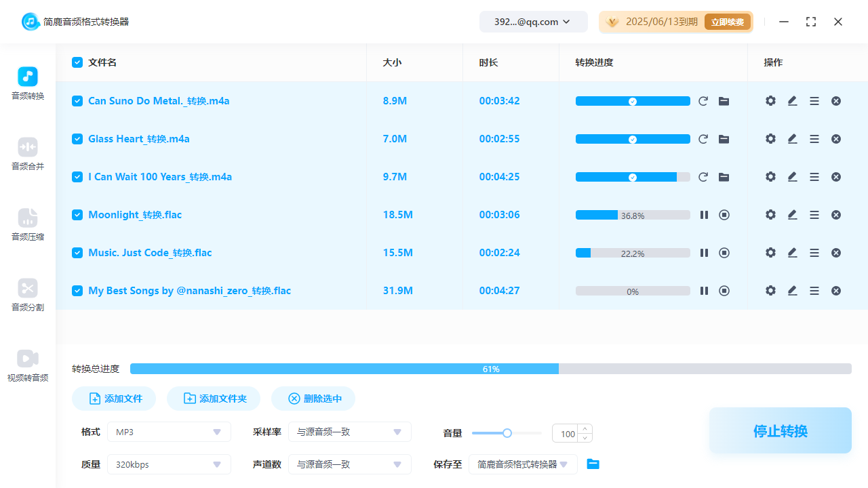Open output folder for Glass Heart file
868x488 pixels.
point(724,139)
